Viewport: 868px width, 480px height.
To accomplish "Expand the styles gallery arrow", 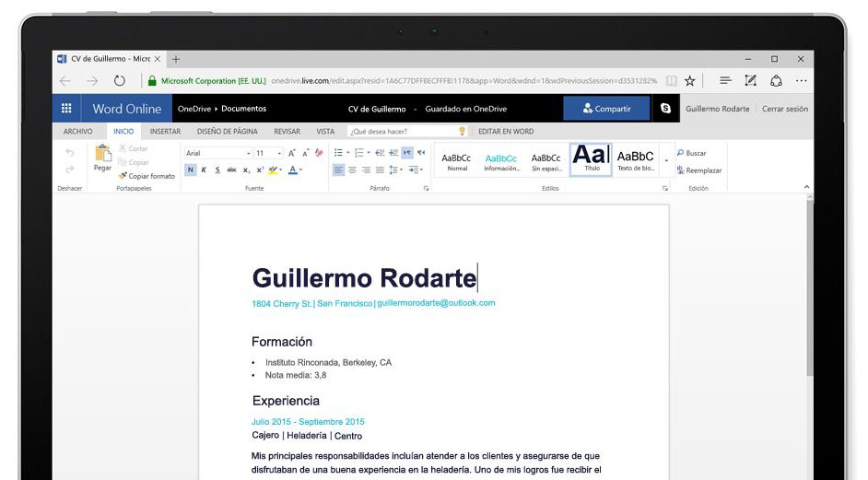I will [666, 160].
